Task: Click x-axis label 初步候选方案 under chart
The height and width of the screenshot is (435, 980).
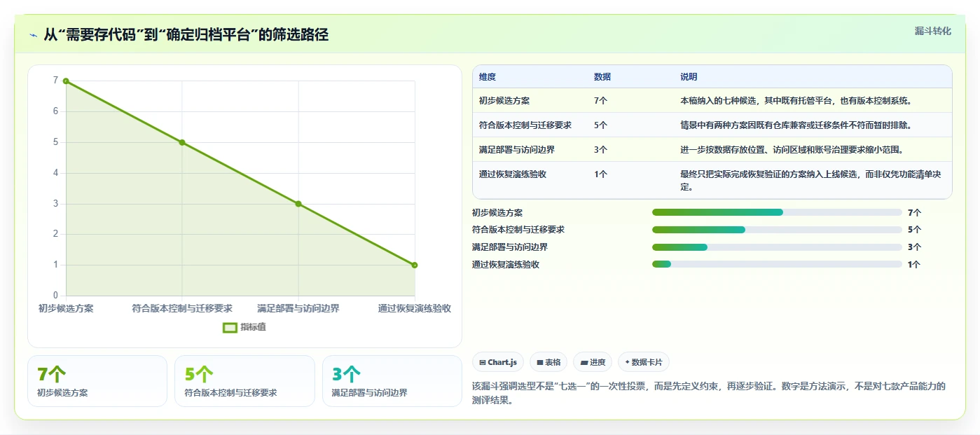Action: (66, 308)
